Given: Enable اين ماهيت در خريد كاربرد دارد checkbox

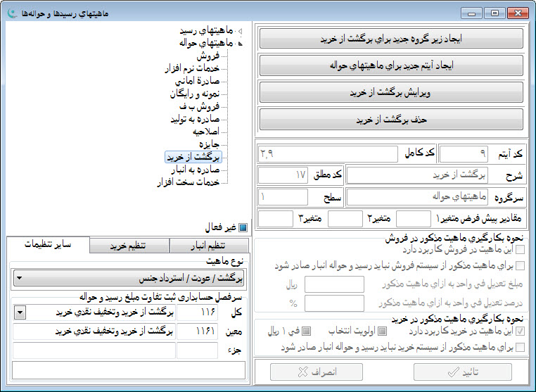Looking at the screenshot, I should [520, 331].
